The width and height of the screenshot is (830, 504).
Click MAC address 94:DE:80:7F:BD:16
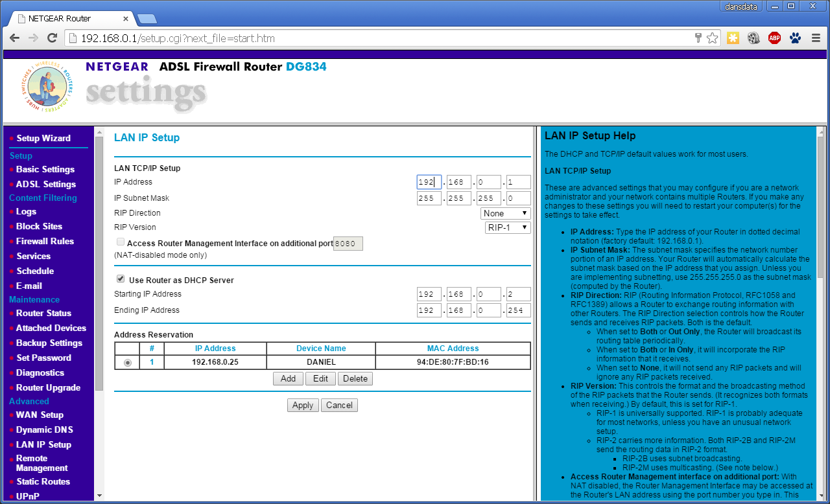[x=453, y=362]
